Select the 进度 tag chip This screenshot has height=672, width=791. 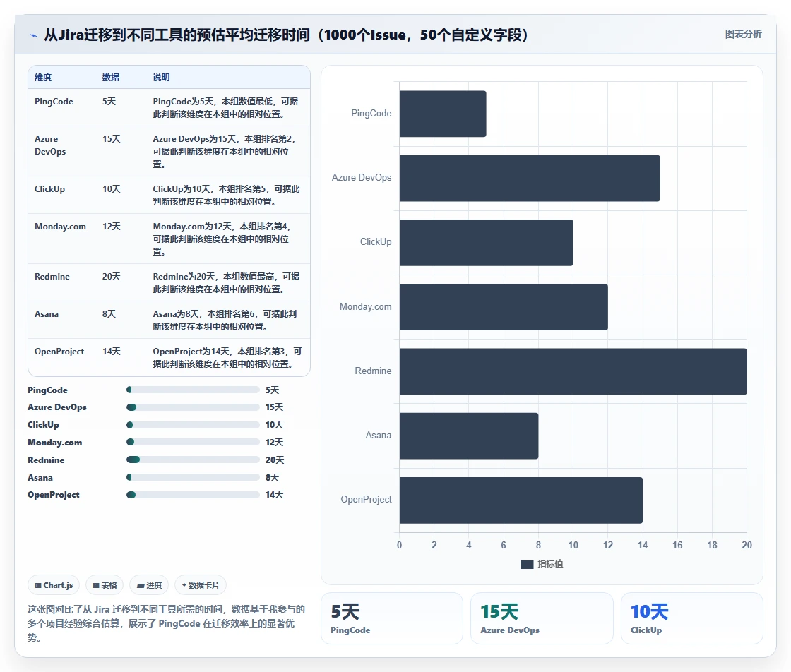tap(149, 585)
